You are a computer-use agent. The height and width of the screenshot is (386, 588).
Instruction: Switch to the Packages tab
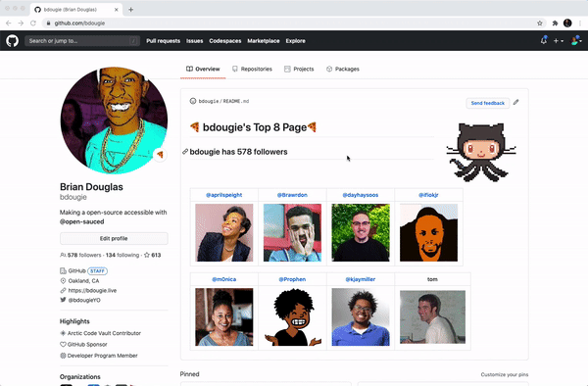343,69
